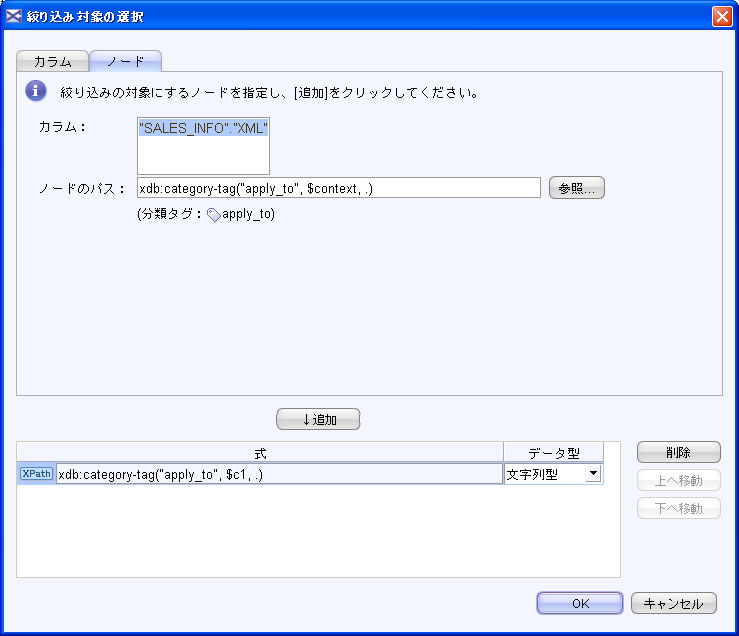Click the キャンセル cancel button
This screenshot has height=636, width=739.
[673, 603]
